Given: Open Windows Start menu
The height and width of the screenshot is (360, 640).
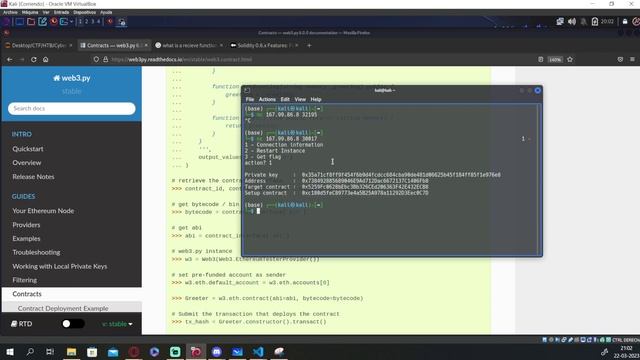Looking at the screenshot, I should click(10, 352).
